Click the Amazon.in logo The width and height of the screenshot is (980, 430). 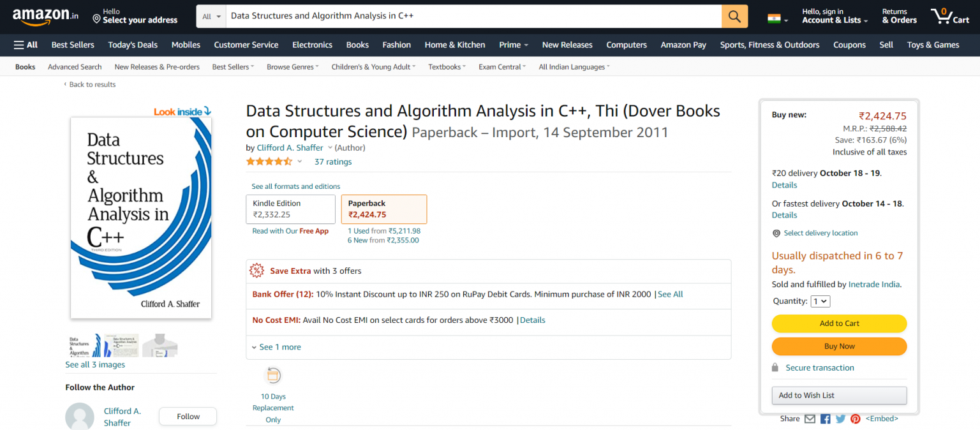click(45, 17)
